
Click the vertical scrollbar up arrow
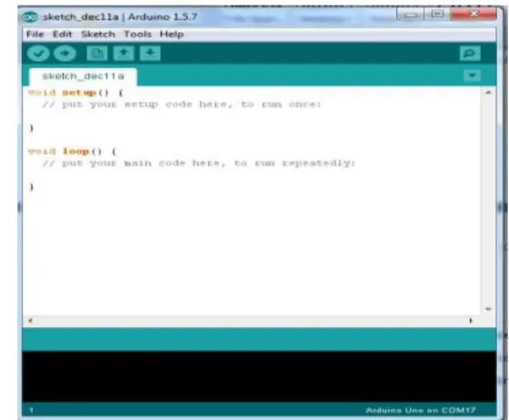tap(488, 93)
